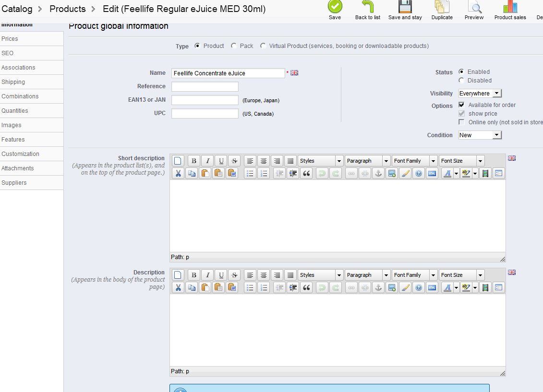543x392 pixels.
Task: Open HTML source editor in Short description toolbar
Action: click(x=432, y=173)
